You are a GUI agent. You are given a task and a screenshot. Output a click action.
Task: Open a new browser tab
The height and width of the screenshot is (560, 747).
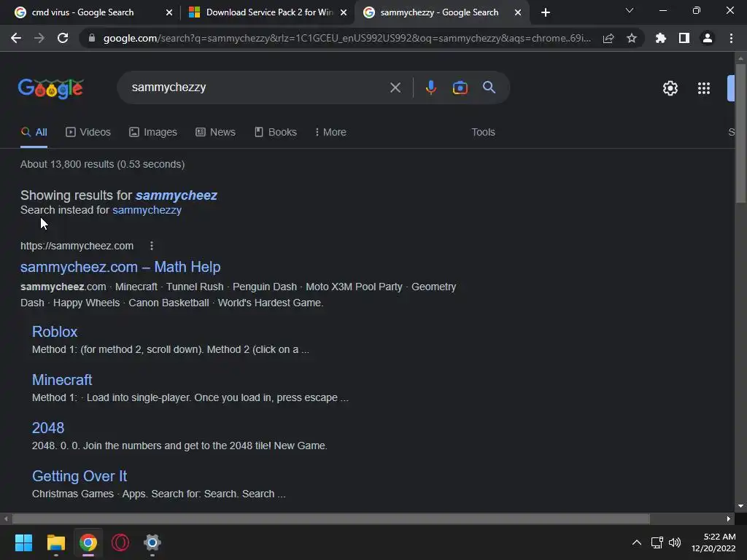pyautogui.click(x=546, y=12)
